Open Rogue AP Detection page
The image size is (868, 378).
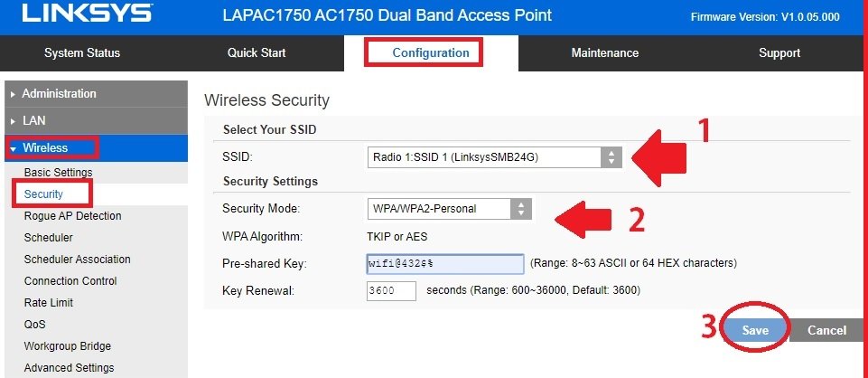click(x=72, y=216)
